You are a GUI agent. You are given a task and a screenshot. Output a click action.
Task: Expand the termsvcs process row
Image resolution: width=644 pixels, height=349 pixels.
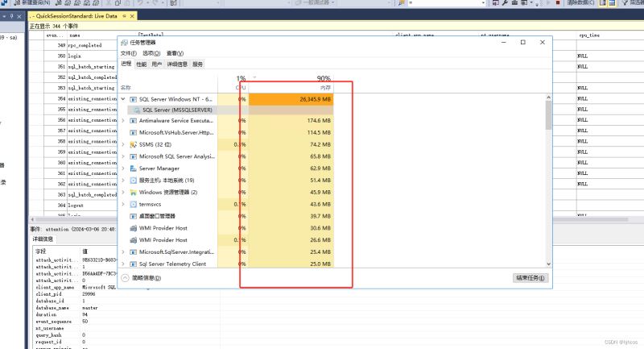click(123, 204)
